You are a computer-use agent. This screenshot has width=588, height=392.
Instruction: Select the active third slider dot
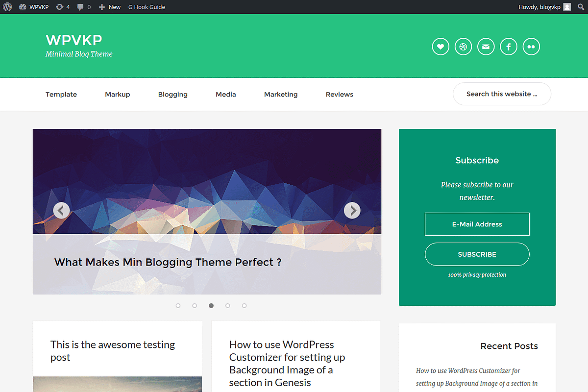click(211, 306)
